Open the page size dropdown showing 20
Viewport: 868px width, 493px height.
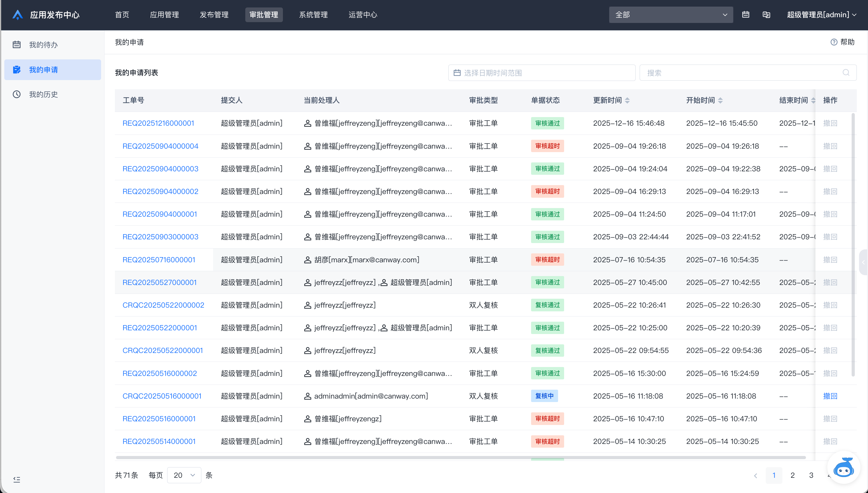point(184,475)
